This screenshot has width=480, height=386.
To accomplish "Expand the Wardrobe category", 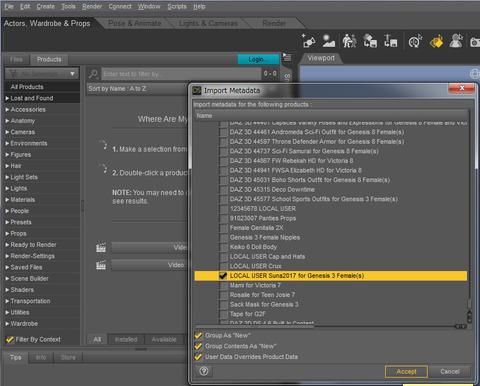I will [x=7, y=324].
